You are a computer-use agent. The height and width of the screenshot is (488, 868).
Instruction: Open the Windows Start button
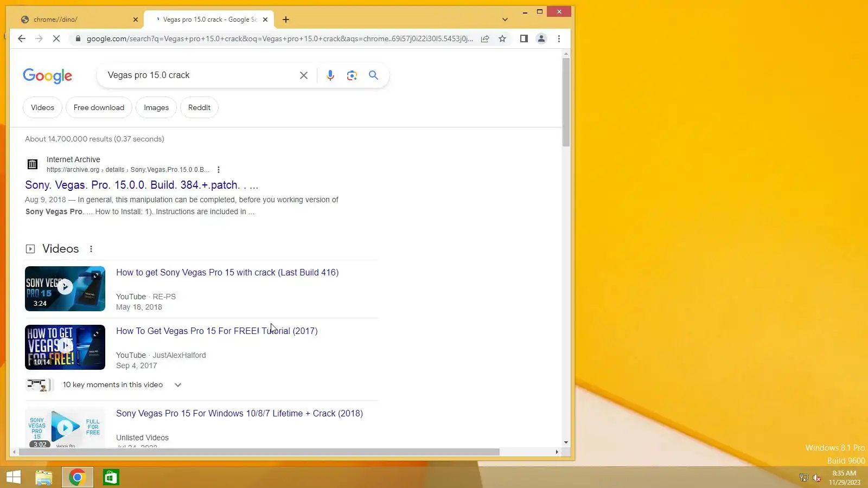14,477
